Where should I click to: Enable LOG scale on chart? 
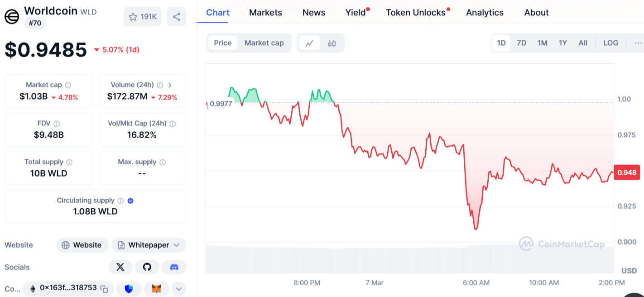[x=610, y=43]
